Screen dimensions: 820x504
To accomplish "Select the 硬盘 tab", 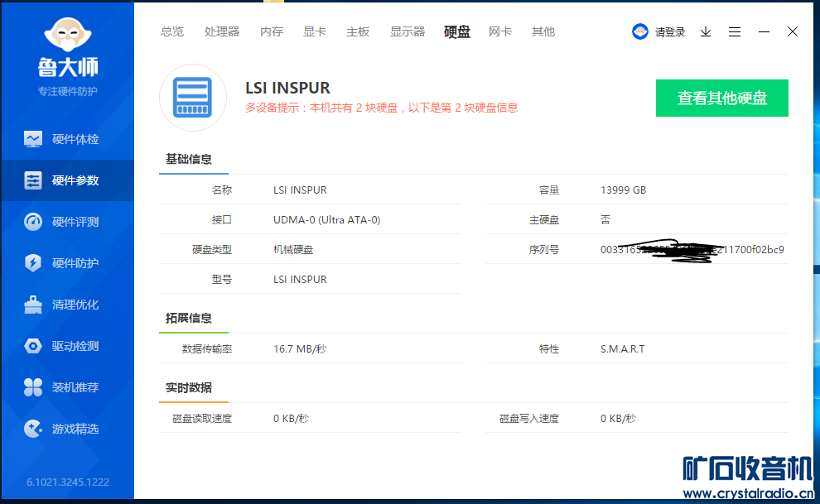I will [457, 31].
